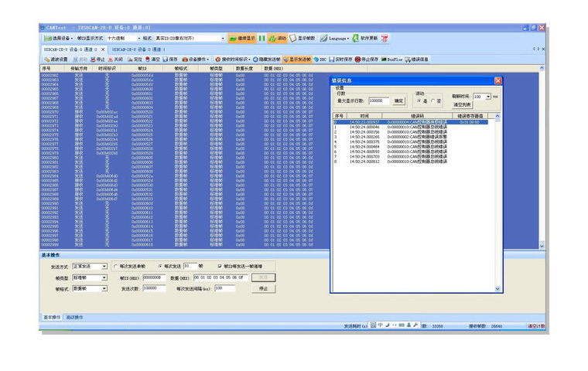Viewport: 588px width, 371px height.
Task: Click the error list scroll-down arrow
Action: 497,288
